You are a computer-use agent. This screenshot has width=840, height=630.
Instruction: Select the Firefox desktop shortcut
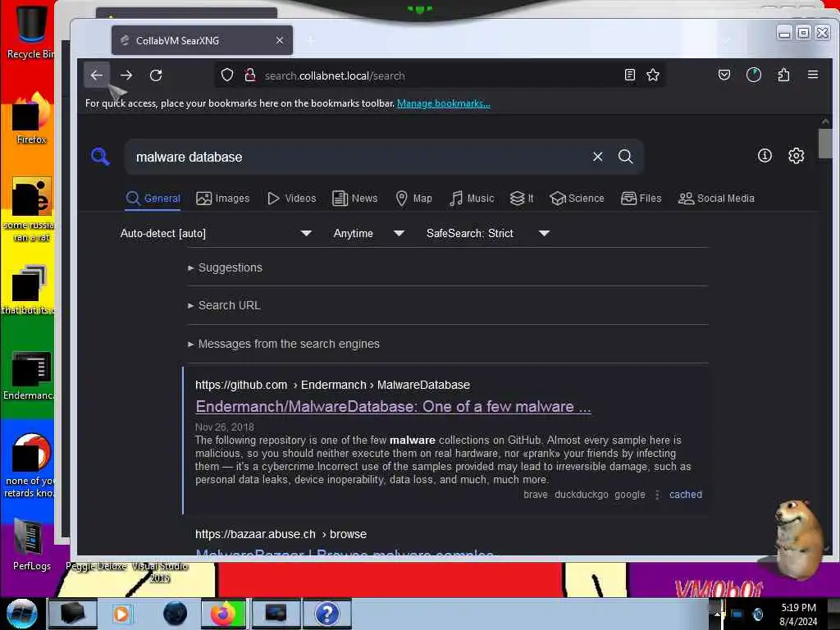(31, 118)
